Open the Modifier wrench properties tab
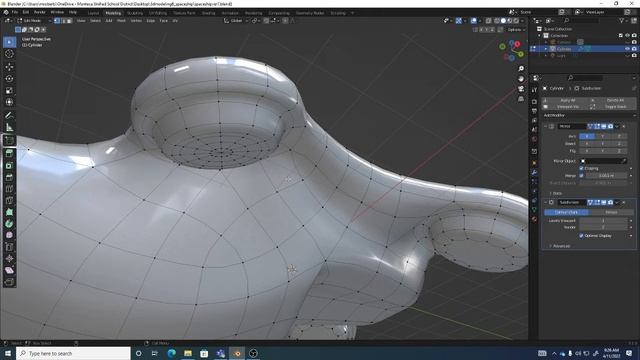Viewport: 640px width, 360px height. point(534,173)
